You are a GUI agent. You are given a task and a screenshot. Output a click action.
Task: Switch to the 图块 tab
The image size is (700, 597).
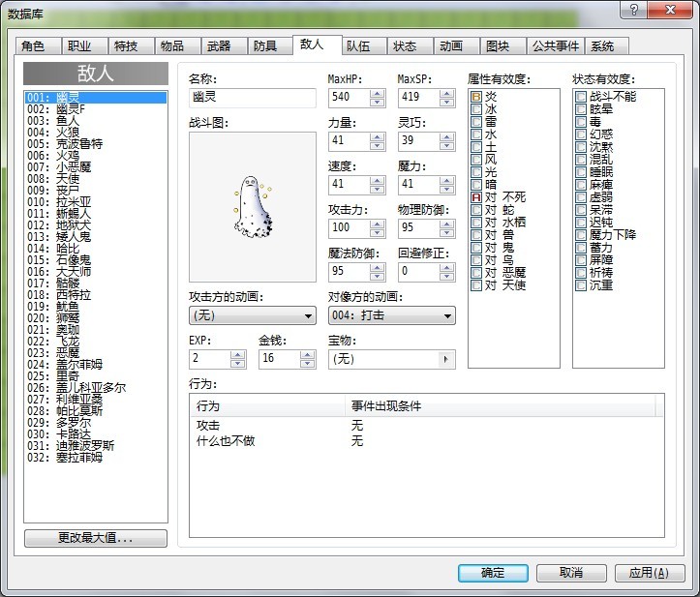tap(502, 45)
